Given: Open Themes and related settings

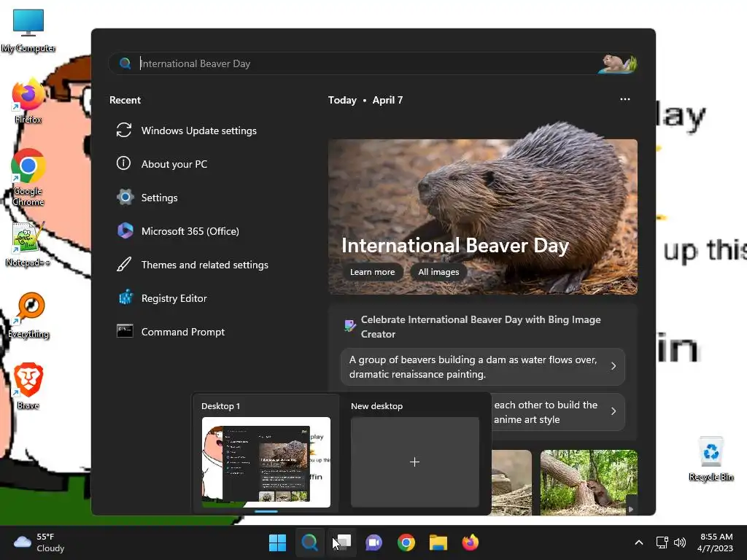Looking at the screenshot, I should pyautogui.click(x=206, y=265).
